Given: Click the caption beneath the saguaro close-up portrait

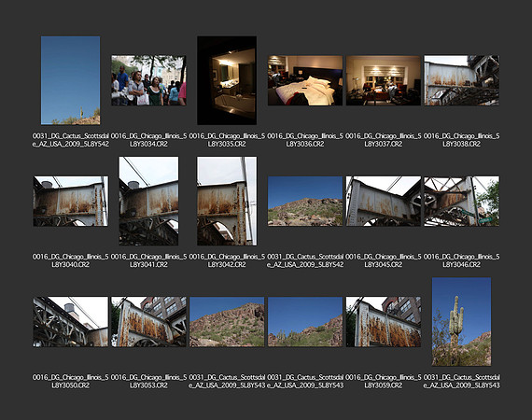Looking at the screenshot, I should click(461, 382).
